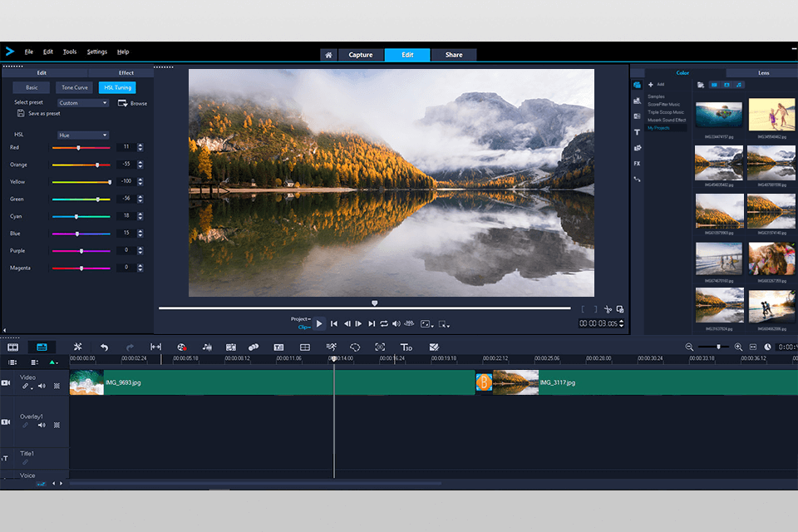Open the Path library icon

638,180
